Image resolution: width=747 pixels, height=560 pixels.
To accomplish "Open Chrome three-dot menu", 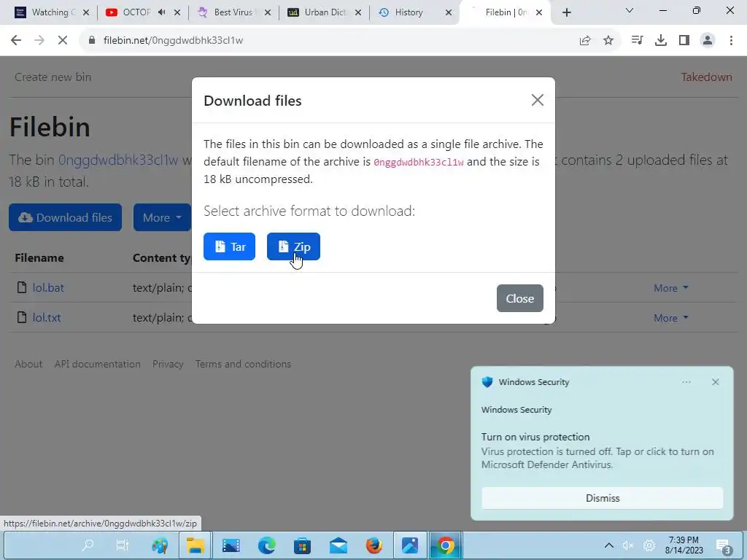I will (x=731, y=41).
